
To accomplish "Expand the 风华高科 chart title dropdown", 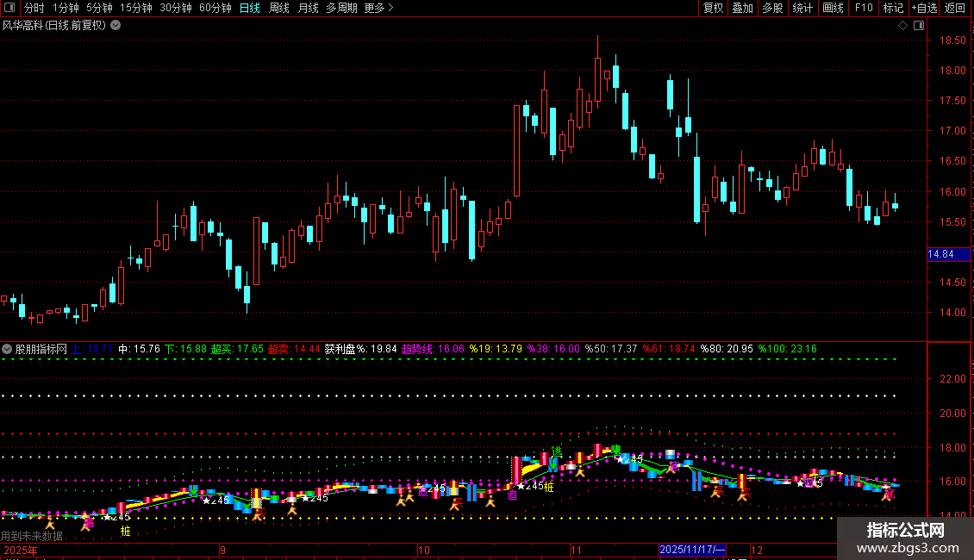I will point(116,26).
